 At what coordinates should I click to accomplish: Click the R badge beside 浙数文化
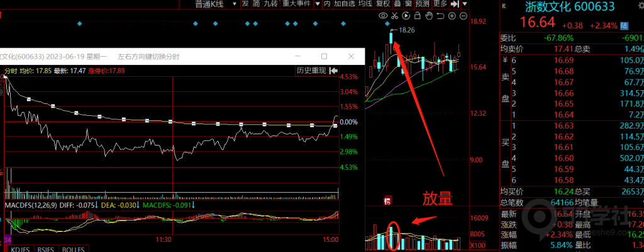(x=504, y=5)
